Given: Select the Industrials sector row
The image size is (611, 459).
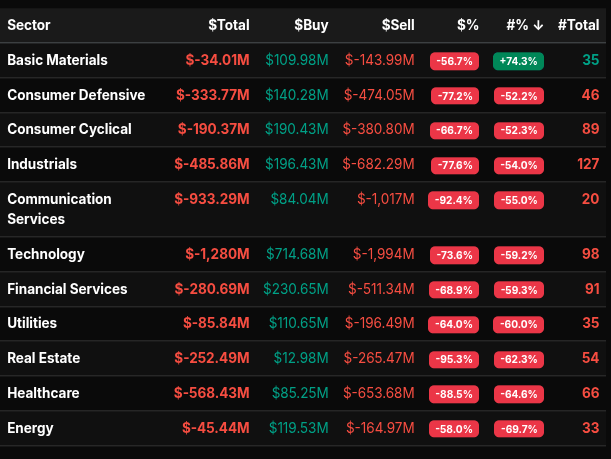Looking at the screenshot, I should 42,164.
